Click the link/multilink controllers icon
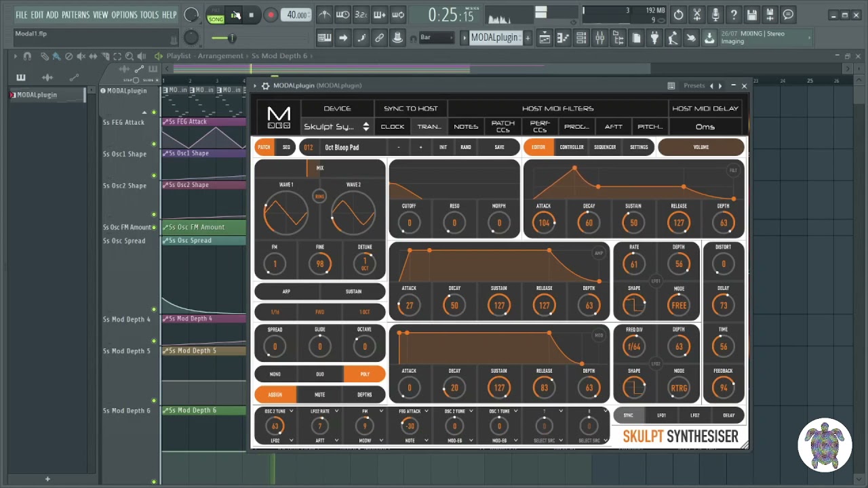 (x=380, y=38)
